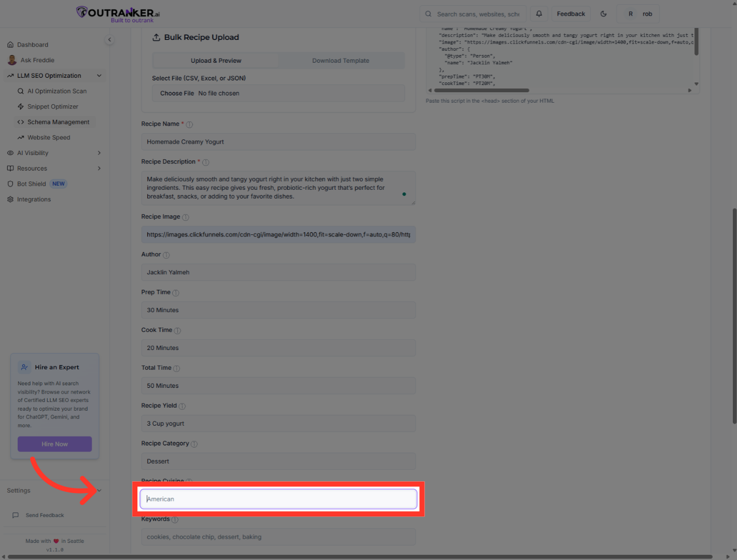Switch to Upload & Preview tab
The width and height of the screenshot is (737, 560).
click(x=216, y=61)
